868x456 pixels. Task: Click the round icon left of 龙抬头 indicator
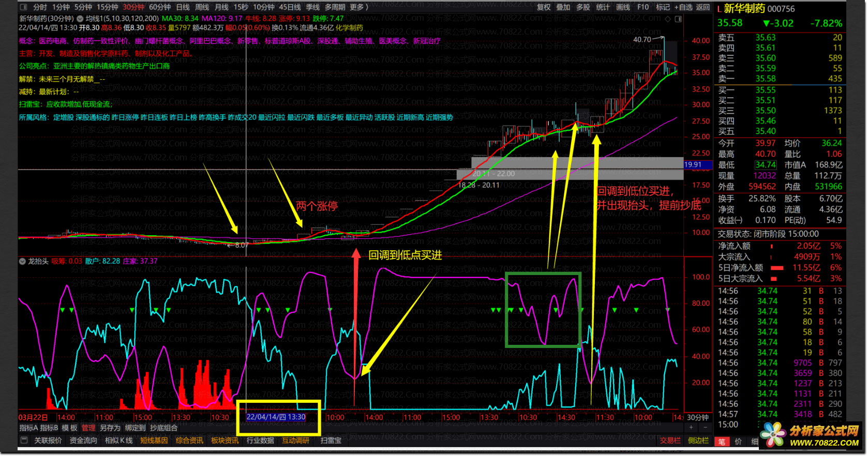22,261
